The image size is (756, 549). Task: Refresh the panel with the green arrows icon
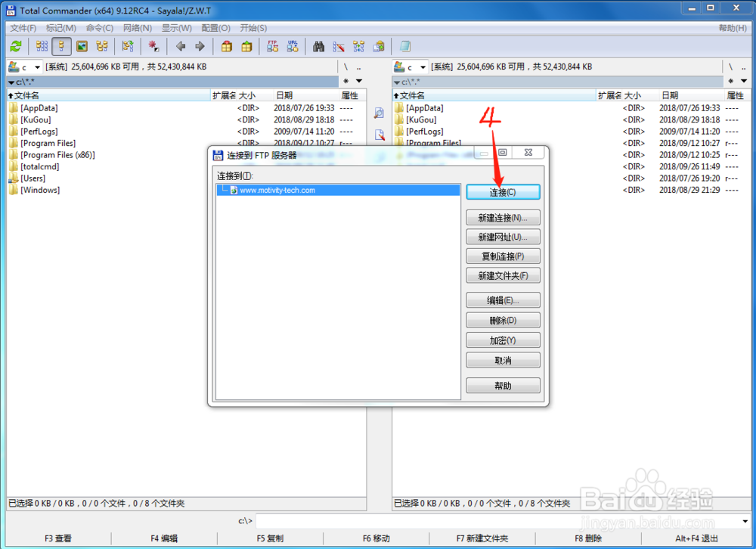[x=16, y=46]
